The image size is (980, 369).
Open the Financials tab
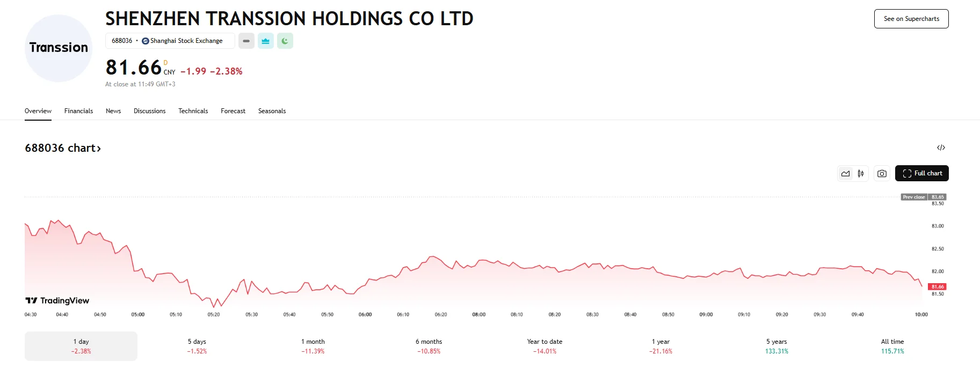(78, 111)
